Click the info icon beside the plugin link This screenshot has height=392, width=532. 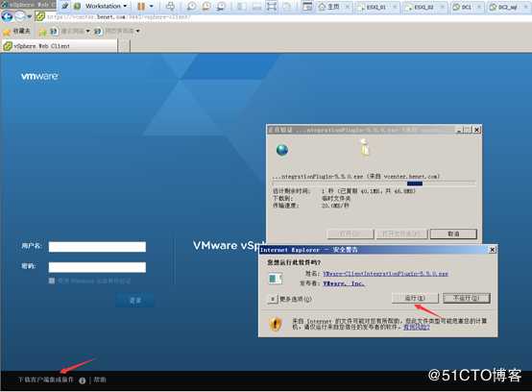83,380
